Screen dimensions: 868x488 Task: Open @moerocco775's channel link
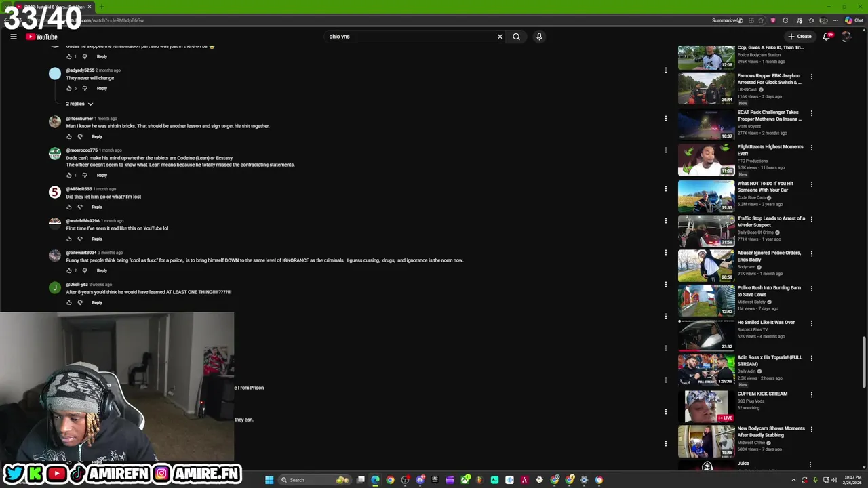(81, 150)
